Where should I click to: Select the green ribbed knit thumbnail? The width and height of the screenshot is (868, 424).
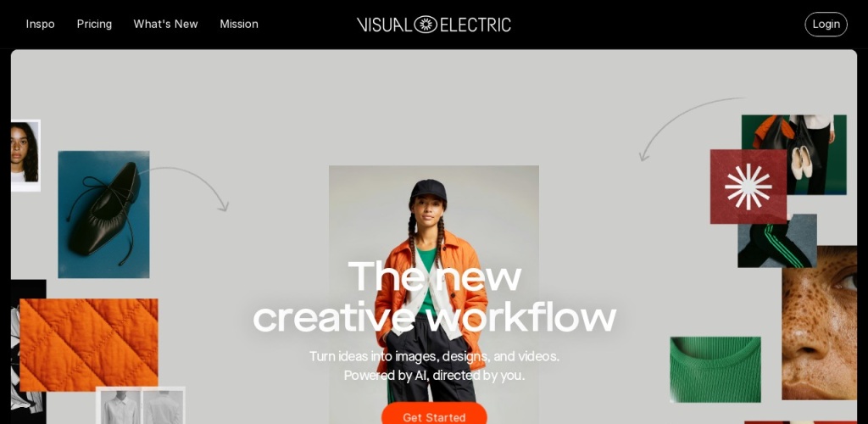715,369
